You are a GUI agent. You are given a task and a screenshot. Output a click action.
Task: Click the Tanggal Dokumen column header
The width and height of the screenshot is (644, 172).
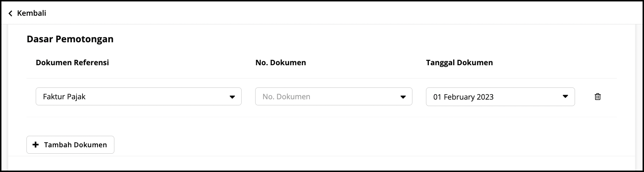tap(459, 63)
